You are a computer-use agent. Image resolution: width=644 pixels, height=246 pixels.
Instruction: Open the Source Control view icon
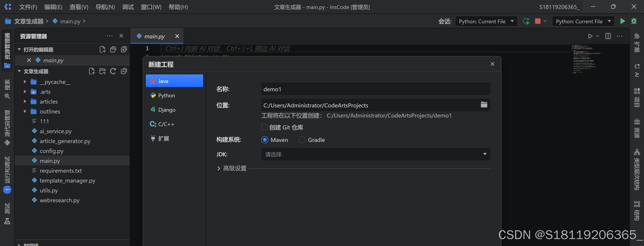[x=7, y=142]
